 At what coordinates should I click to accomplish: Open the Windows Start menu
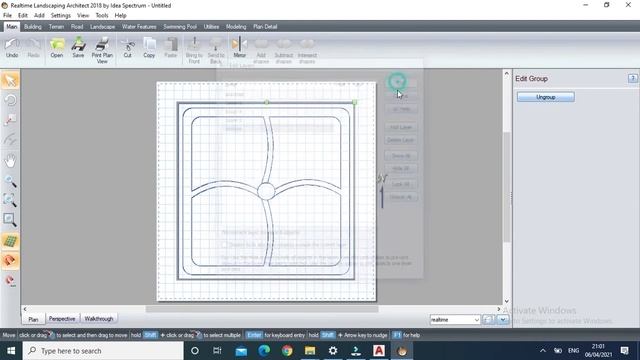tap(11, 351)
